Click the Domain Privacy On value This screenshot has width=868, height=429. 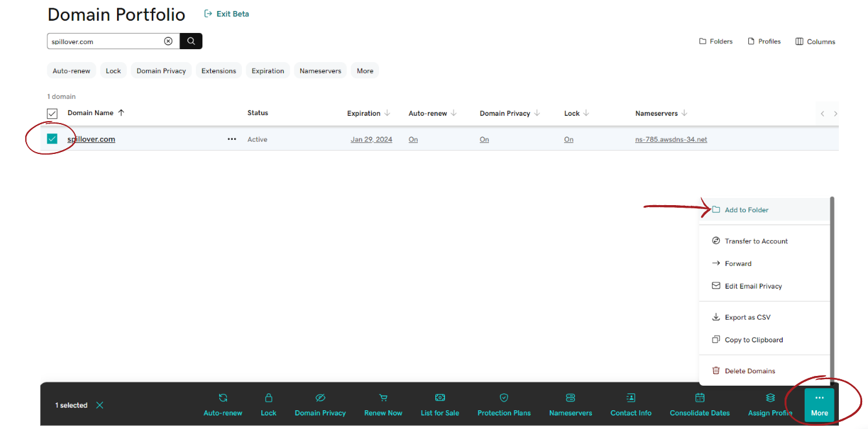click(484, 139)
